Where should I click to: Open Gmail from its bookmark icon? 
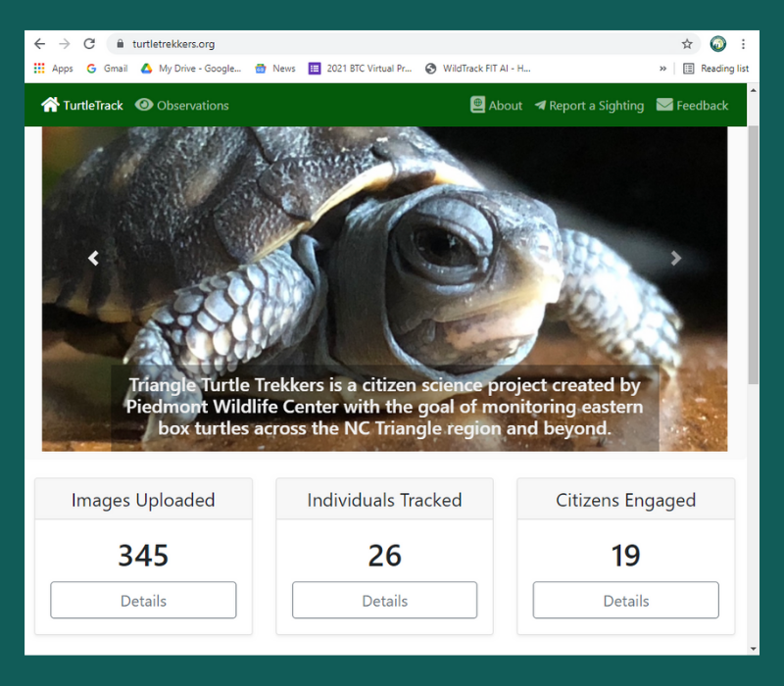92,68
